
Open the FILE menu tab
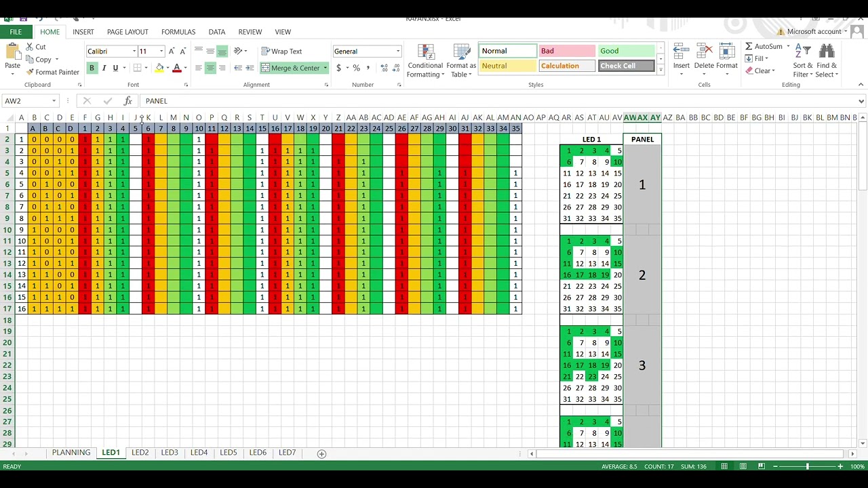(16, 32)
